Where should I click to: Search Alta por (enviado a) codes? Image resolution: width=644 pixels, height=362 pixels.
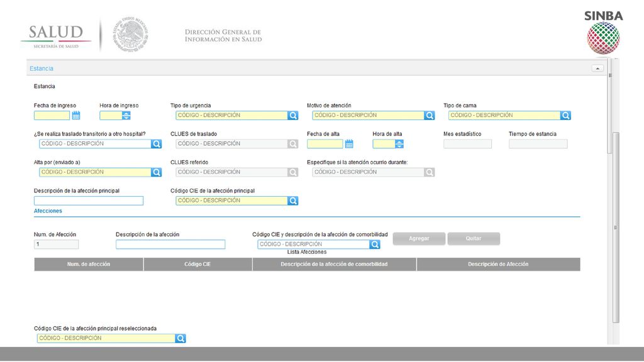pyautogui.click(x=157, y=172)
